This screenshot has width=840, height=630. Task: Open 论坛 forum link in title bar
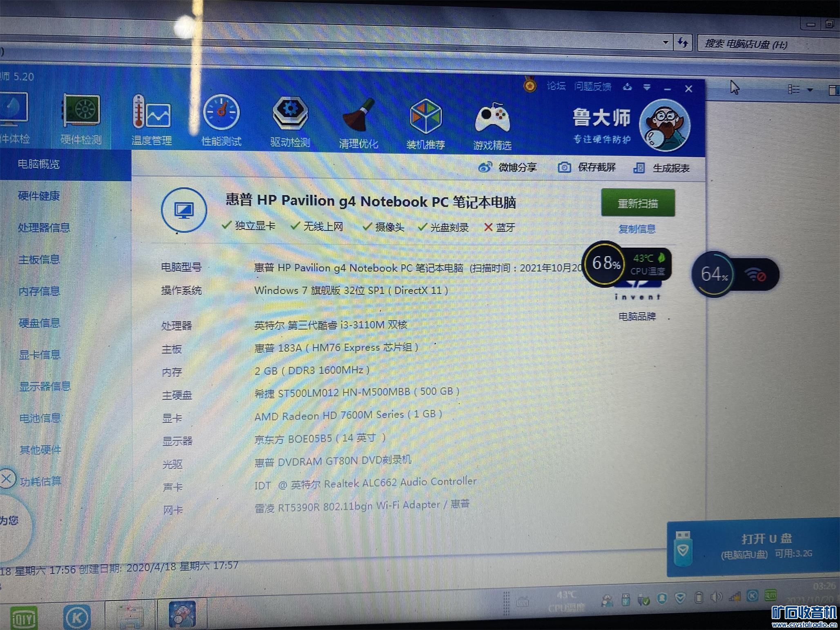pyautogui.click(x=556, y=86)
